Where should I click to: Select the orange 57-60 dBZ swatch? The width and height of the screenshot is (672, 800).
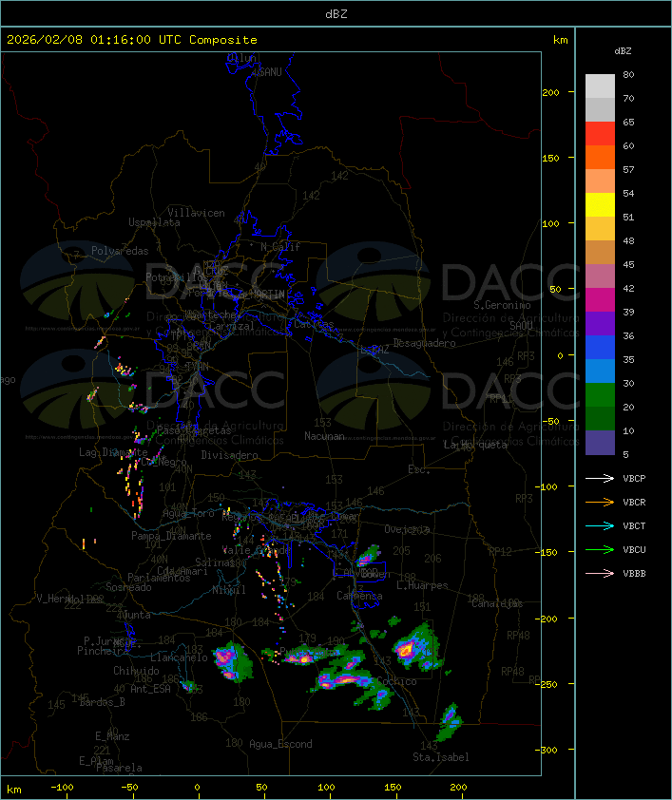[x=600, y=157]
